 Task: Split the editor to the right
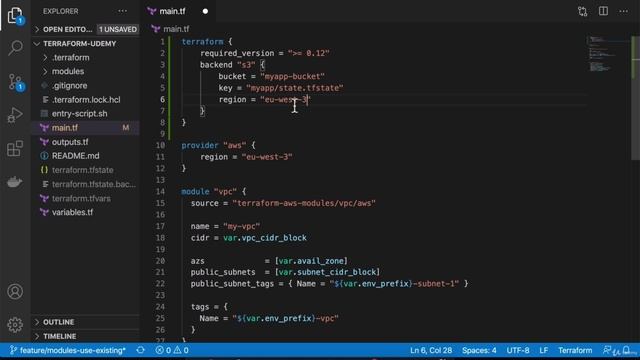click(x=603, y=11)
